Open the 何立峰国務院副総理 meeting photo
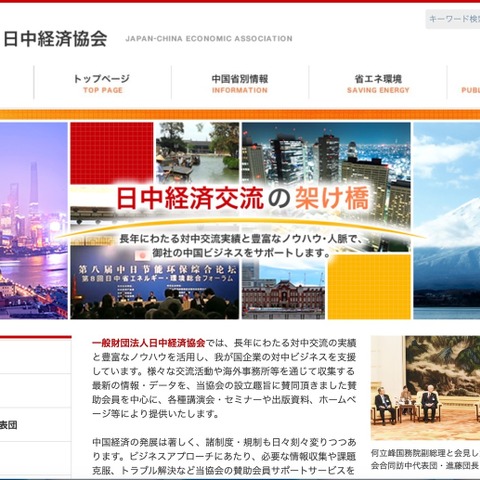Image resolution: width=480 pixels, height=480 pixels. (x=425, y=388)
